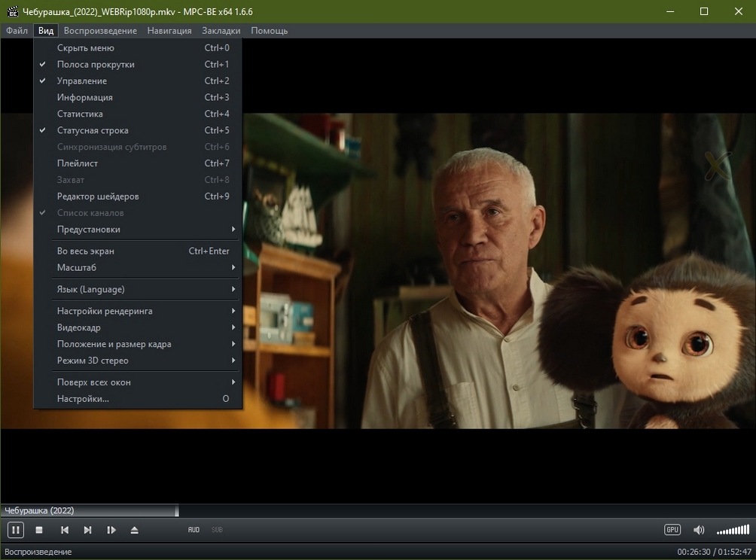Image resolution: width=756 pixels, height=560 pixels.
Task: Open the Помощь menu
Action: click(269, 31)
